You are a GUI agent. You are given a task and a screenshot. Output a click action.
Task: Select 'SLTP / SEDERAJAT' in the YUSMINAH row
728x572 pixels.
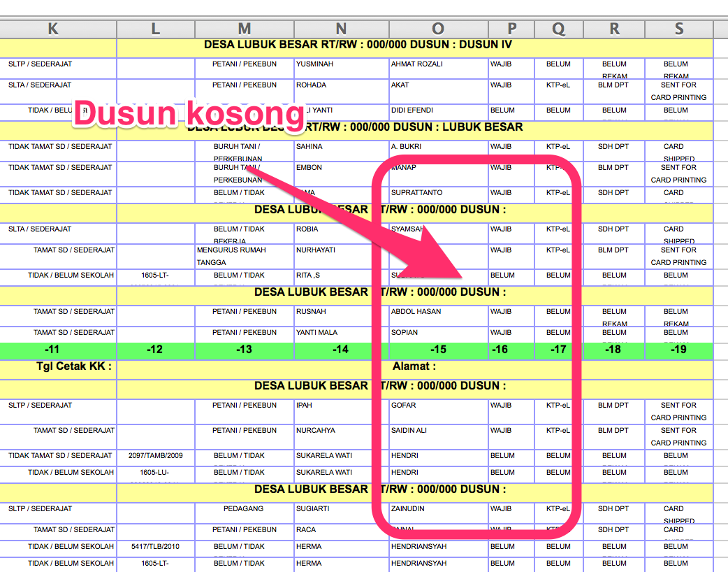(x=58, y=69)
